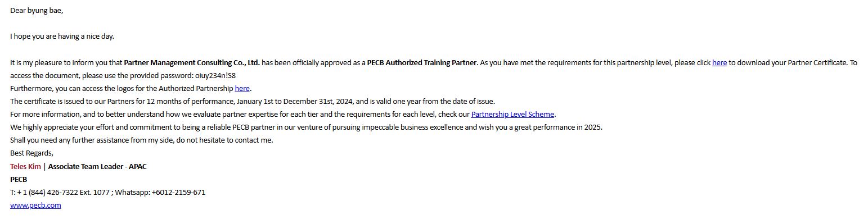Open the 'here' link for Authorized Partnership logos
The height and width of the screenshot is (219, 868).
pyautogui.click(x=242, y=89)
